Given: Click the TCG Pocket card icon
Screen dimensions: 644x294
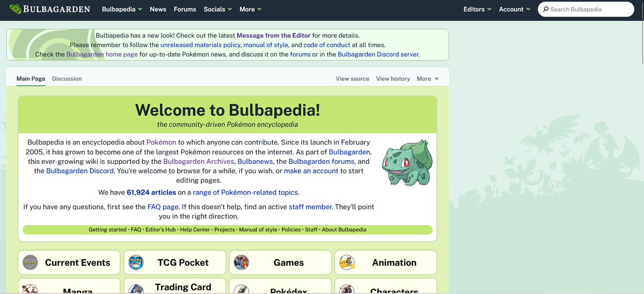Looking at the screenshot, I should 136,263.
